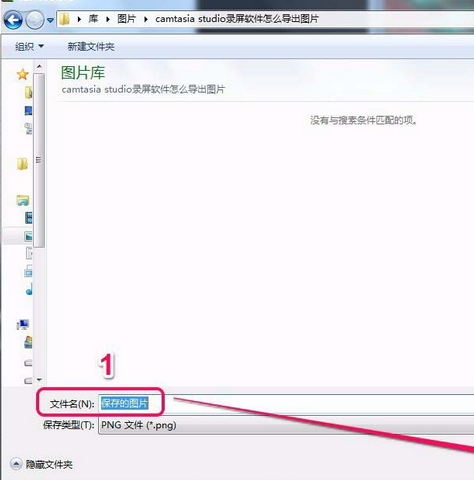Open the 保存类型 PNG 文件 combo box
Image resolution: width=474 pixels, height=480 pixels.
tap(286, 425)
